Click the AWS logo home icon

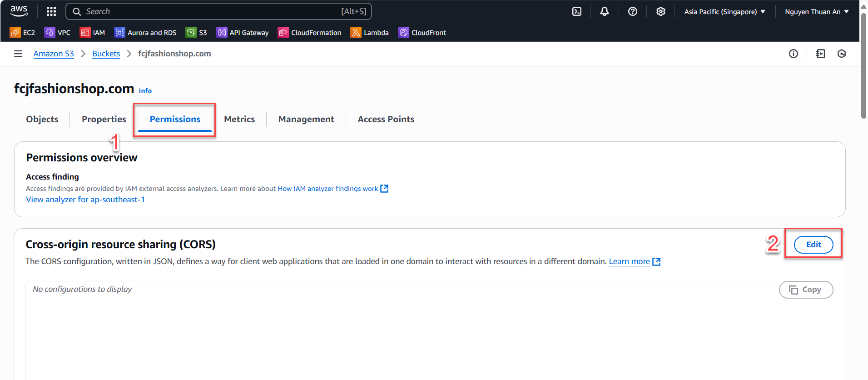coord(19,11)
